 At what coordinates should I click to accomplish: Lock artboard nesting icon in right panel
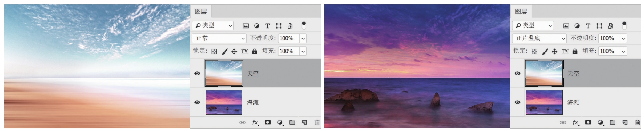click(x=565, y=52)
